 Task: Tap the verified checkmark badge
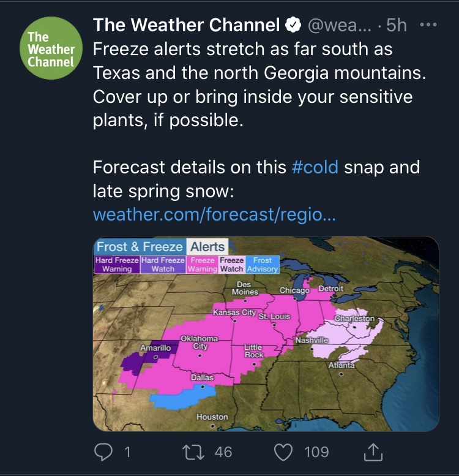click(x=293, y=25)
